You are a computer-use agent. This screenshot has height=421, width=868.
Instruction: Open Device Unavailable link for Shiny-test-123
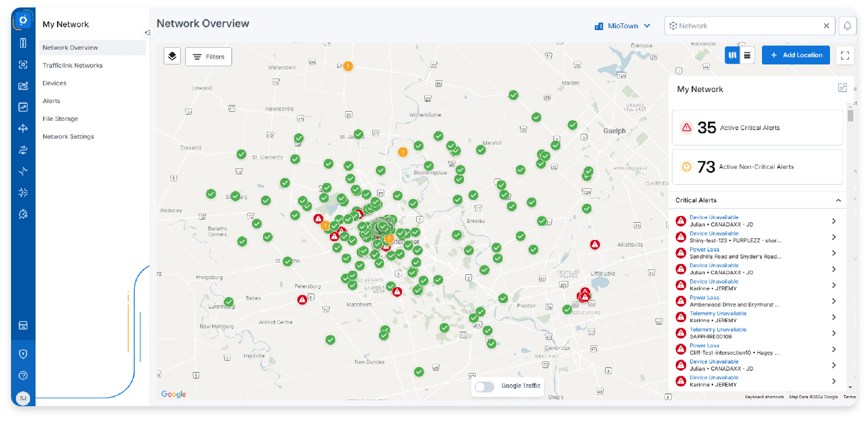pos(714,234)
